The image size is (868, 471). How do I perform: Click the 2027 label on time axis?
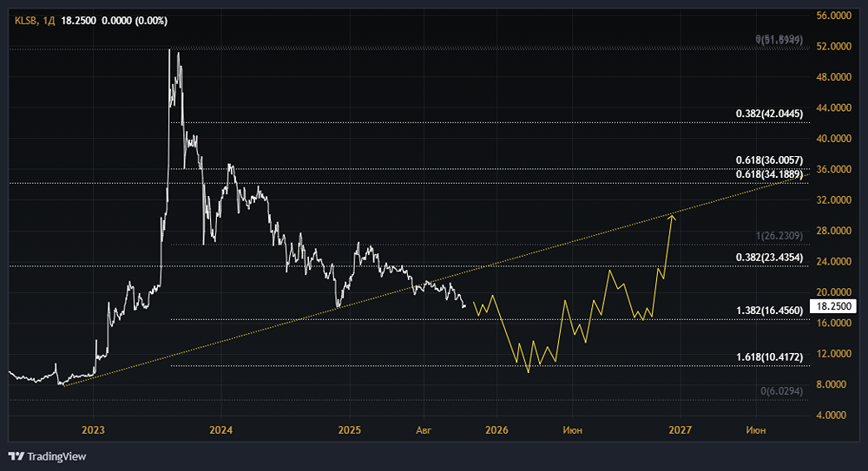point(680,430)
